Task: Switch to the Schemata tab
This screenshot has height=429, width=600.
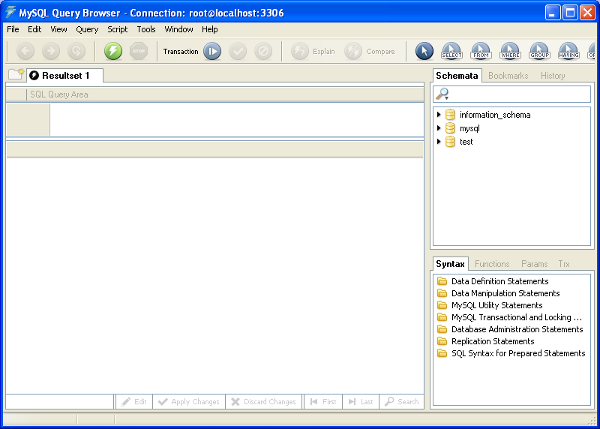Action: click(x=457, y=76)
